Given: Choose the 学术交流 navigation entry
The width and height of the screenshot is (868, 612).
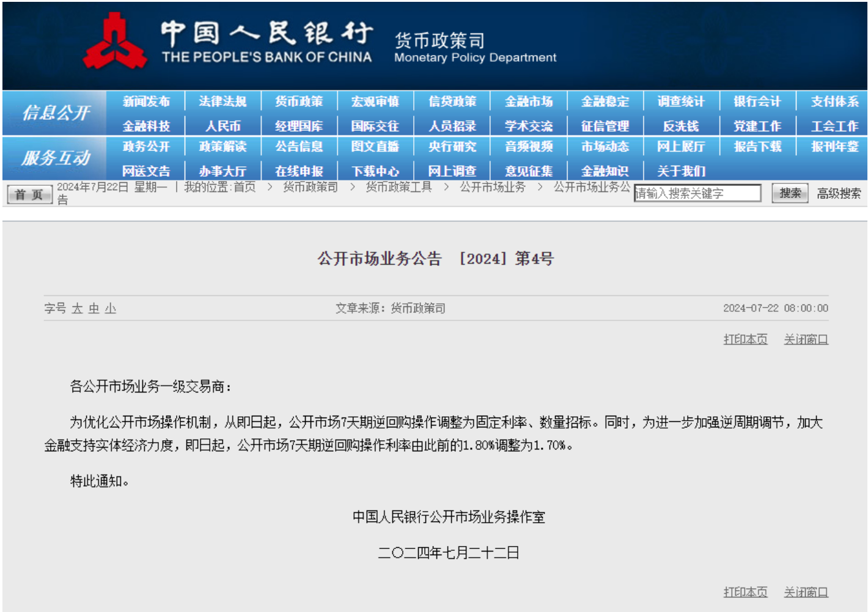Looking at the screenshot, I should (529, 127).
